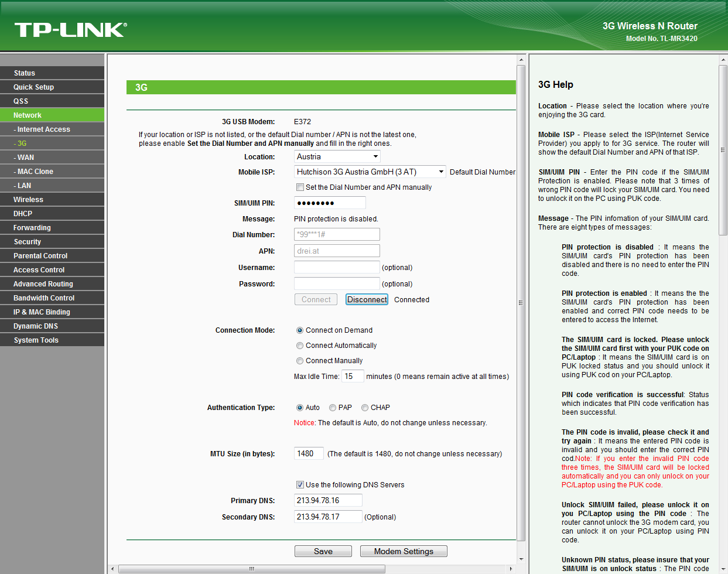The width and height of the screenshot is (728, 574).
Task: Expand the Mobile ISP dropdown list
Action: [370, 172]
